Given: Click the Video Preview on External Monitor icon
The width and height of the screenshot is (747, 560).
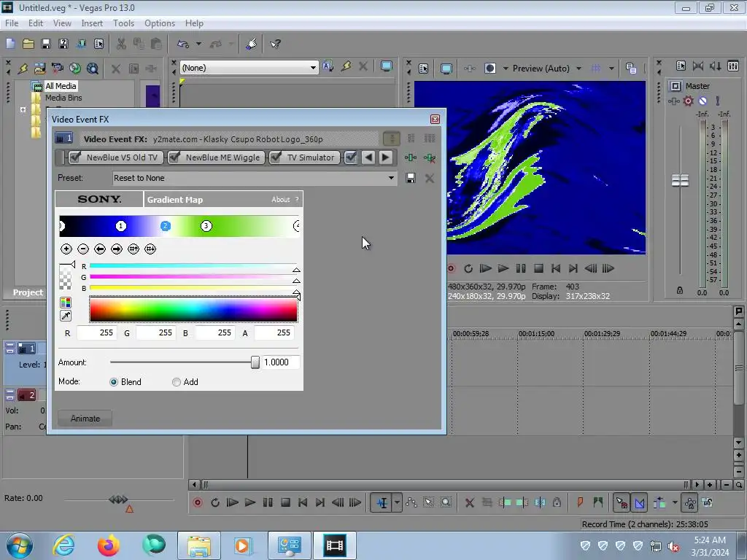Looking at the screenshot, I should 446,68.
